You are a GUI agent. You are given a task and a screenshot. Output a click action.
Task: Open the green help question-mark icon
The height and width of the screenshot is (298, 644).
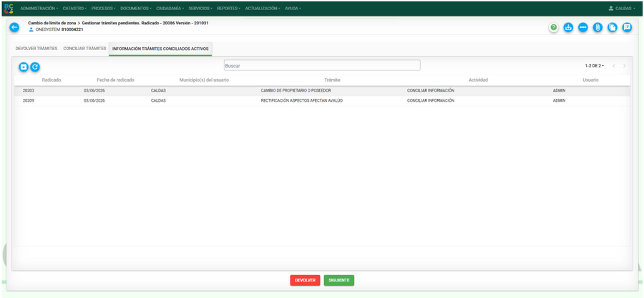pyautogui.click(x=554, y=27)
